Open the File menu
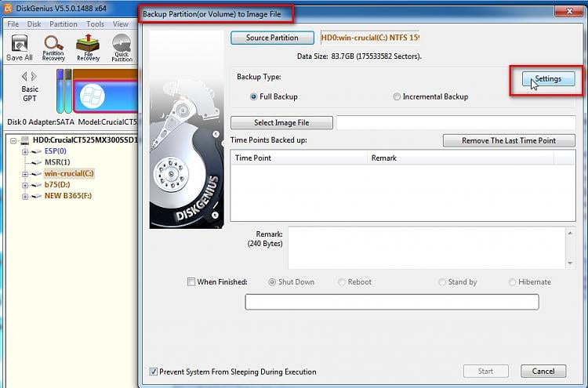The width and height of the screenshot is (588, 388). tap(13, 24)
